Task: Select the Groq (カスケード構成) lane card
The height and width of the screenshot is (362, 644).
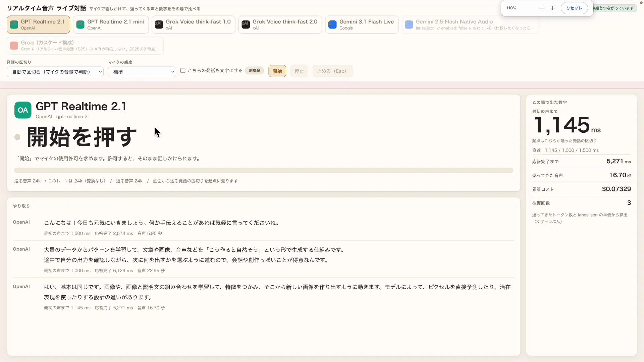Action: 85,46
